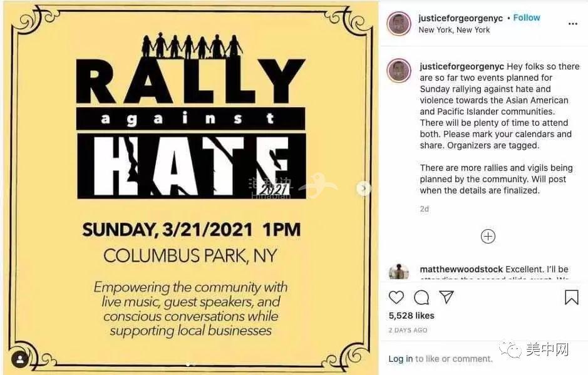View the 5,528 likes list
This screenshot has height=375, width=588.
[411, 316]
